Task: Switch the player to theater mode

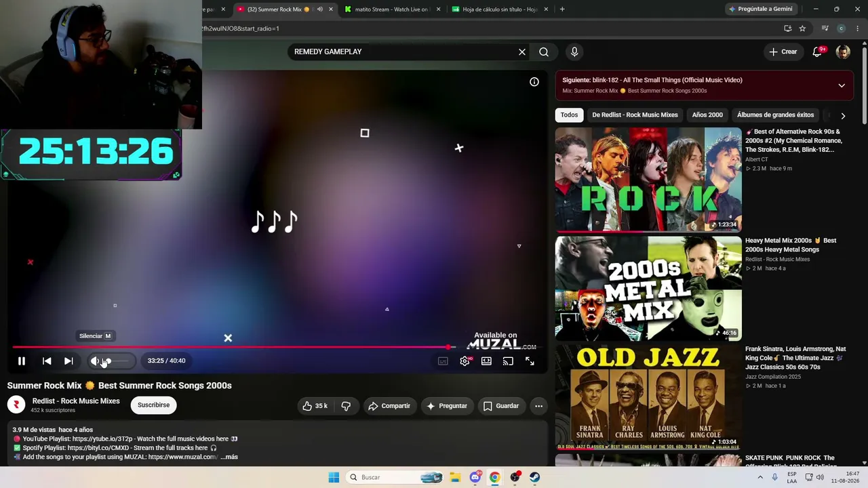Action: coord(486,361)
